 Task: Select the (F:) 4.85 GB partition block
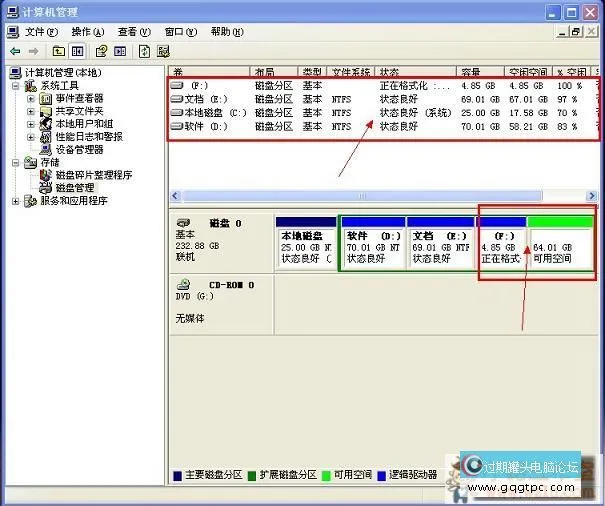point(502,243)
